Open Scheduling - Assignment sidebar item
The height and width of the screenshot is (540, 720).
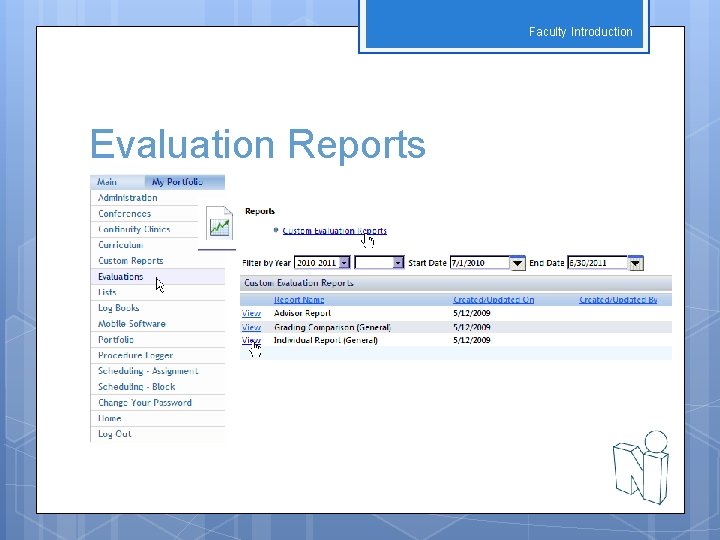pyautogui.click(x=148, y=371)
